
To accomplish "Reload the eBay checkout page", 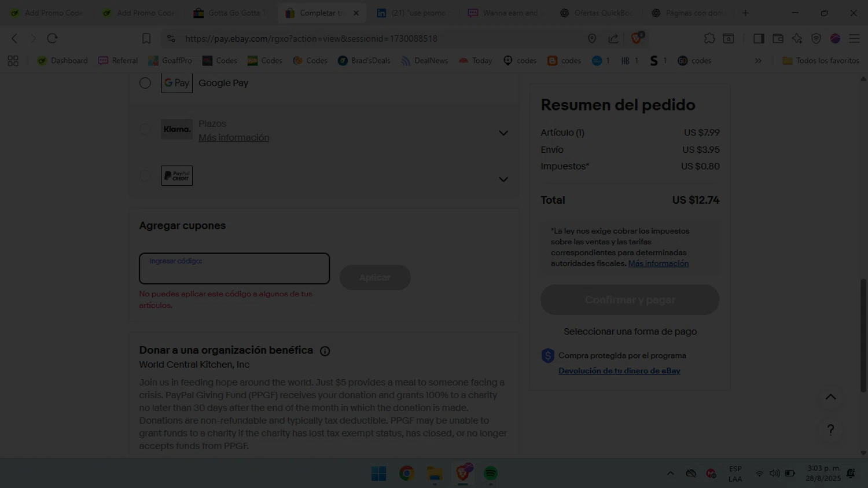I will 52,38.
